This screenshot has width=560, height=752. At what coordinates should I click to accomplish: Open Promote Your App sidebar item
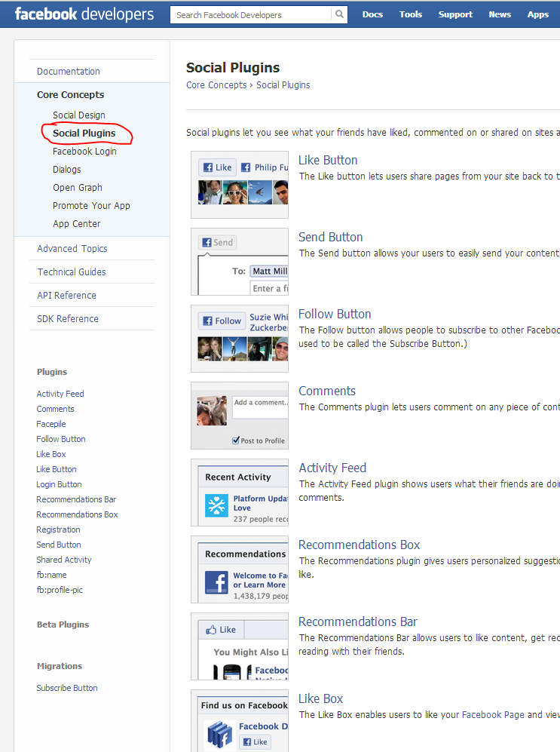tap(91, 205)
